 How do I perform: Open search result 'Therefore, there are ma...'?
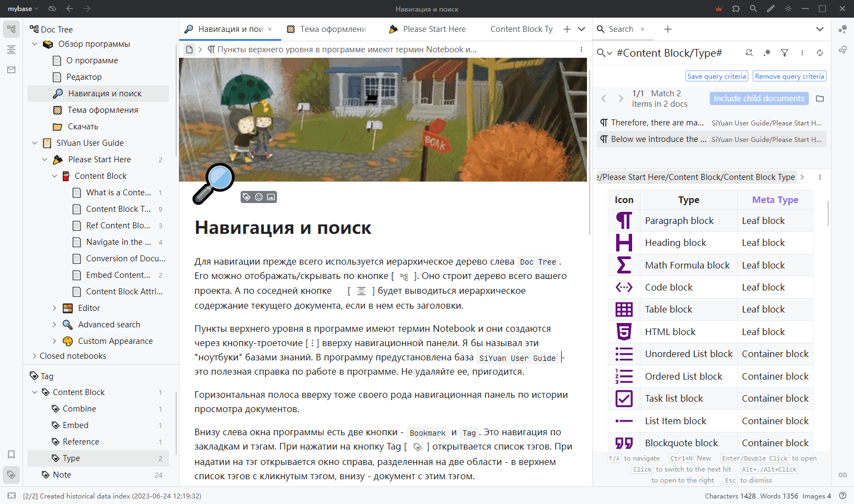(711, 123)
